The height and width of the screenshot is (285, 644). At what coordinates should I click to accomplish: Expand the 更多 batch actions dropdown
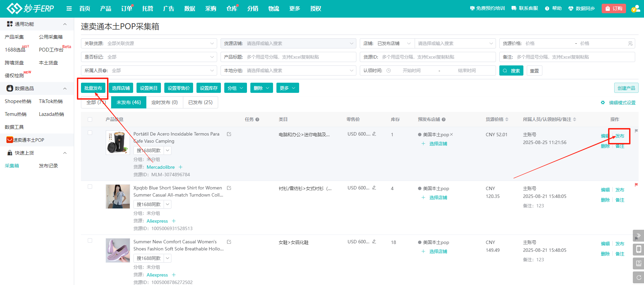tap(287, 88)
